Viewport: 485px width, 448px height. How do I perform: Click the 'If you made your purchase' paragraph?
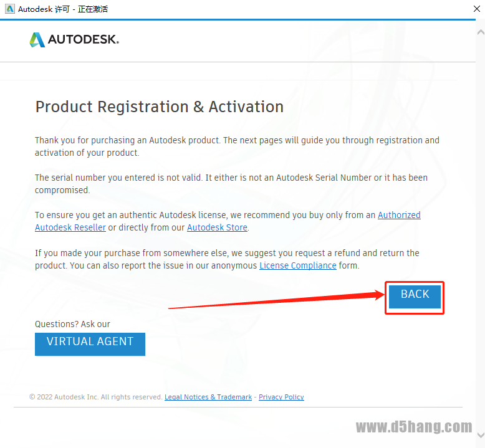(x=227, y=254)
